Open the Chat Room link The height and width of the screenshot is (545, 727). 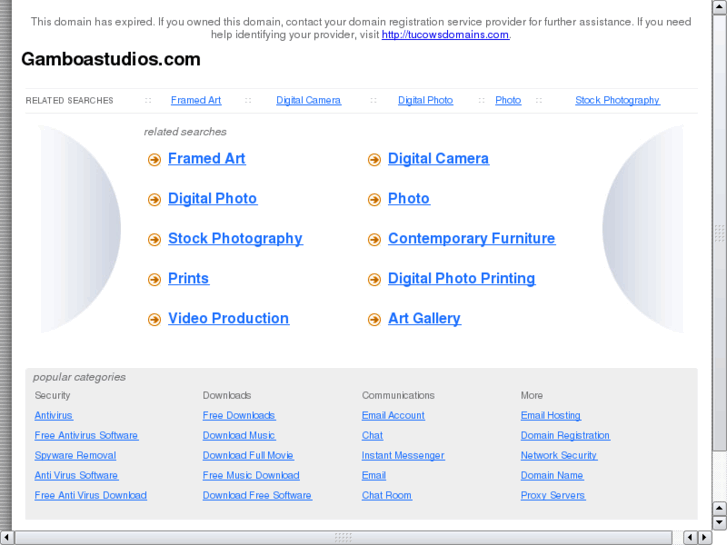pyautogui.click(x=387, y=495)
